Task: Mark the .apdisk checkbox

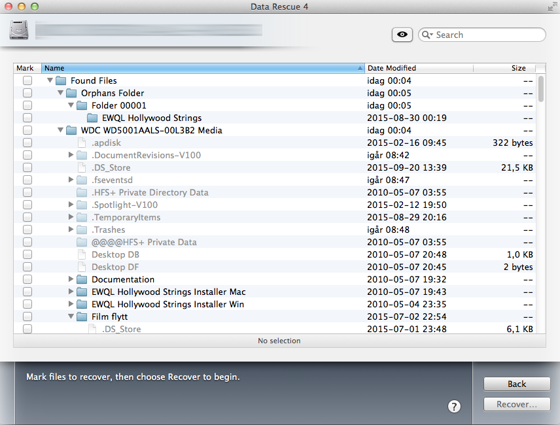Action: (28, 143)
